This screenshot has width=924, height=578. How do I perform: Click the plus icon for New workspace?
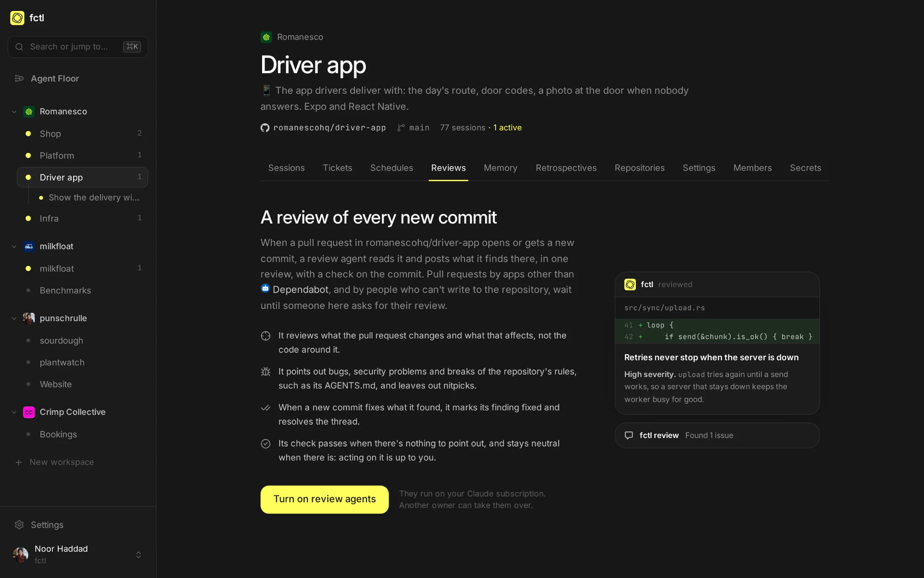pyautogui.click(x=18, y=462)
